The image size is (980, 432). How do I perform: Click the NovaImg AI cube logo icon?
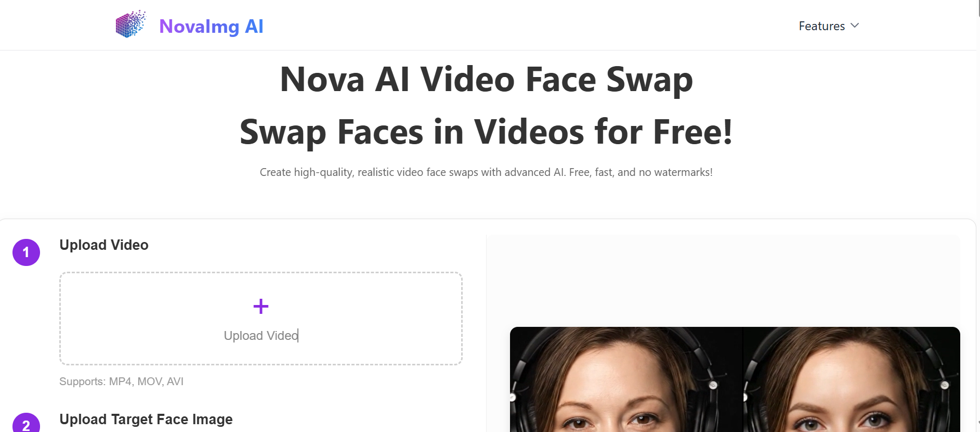coord(130,24)
